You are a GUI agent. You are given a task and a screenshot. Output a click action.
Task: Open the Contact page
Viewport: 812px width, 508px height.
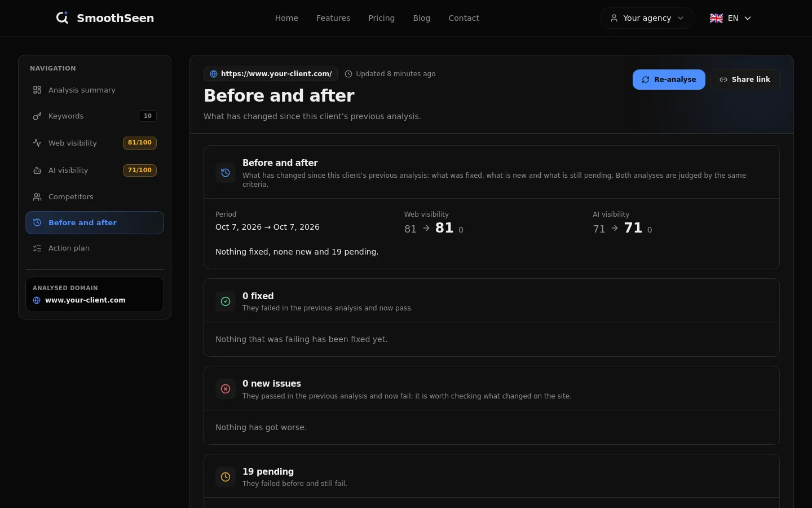[464, 18]
